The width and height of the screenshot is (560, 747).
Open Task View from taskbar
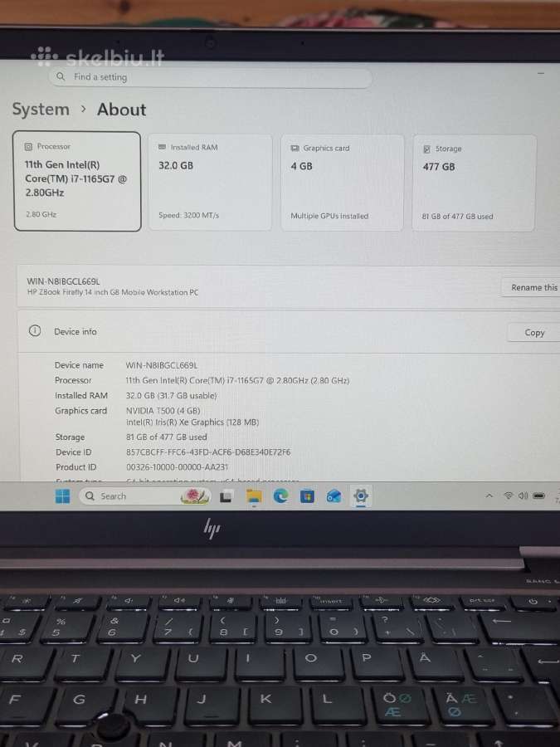pyautogui.click(x=226, y=496)
